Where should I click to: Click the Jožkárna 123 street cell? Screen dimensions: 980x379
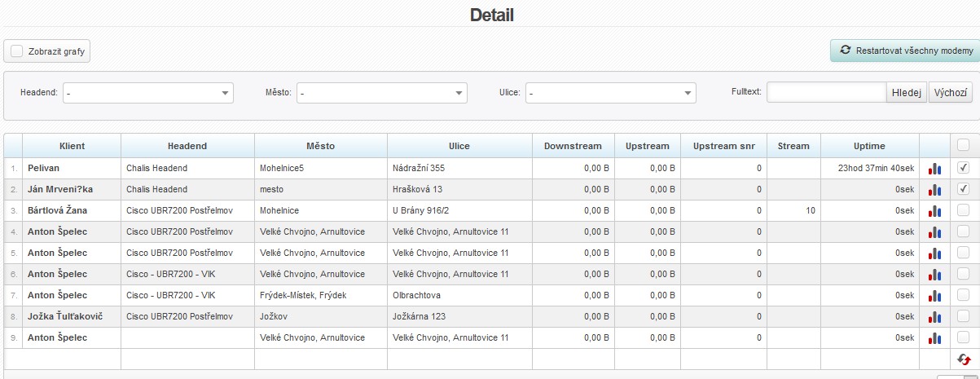click(x=459, y=316)
